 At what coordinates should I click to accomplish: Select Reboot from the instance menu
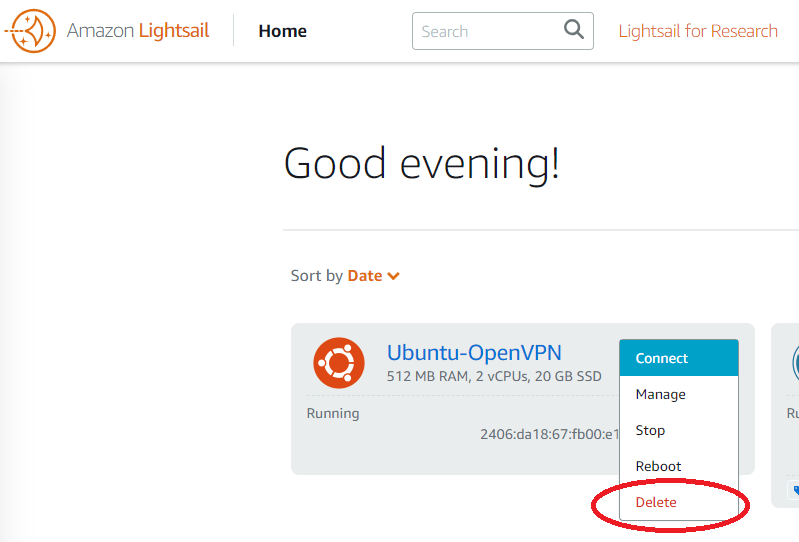point(658,466)
